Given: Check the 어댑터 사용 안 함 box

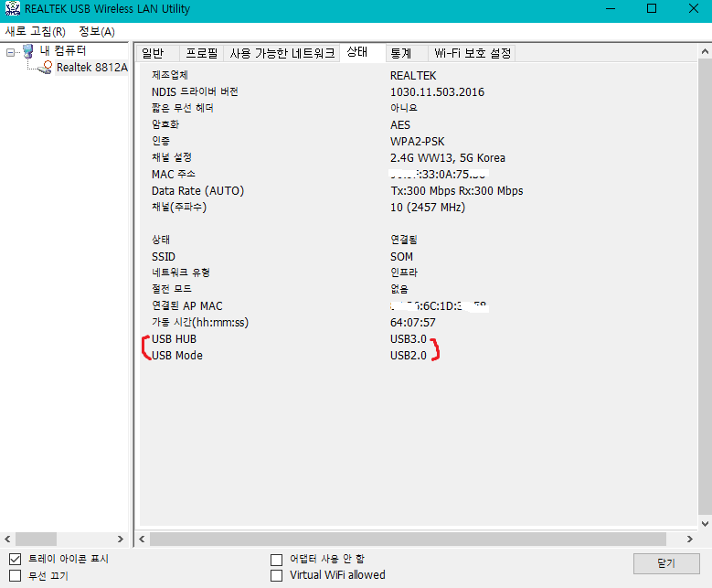Looking at the screenshot, I should click(276, 559).
